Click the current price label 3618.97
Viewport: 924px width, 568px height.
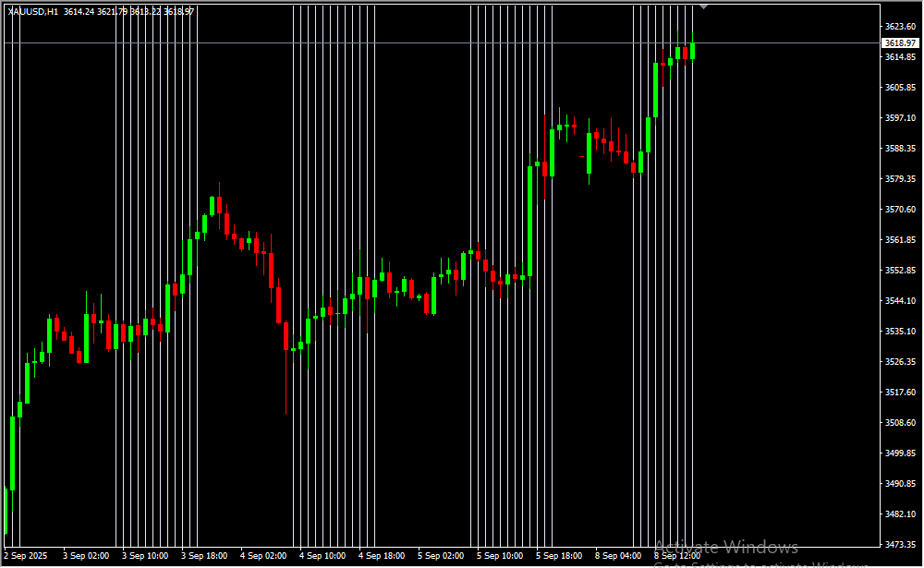point(899,42)
